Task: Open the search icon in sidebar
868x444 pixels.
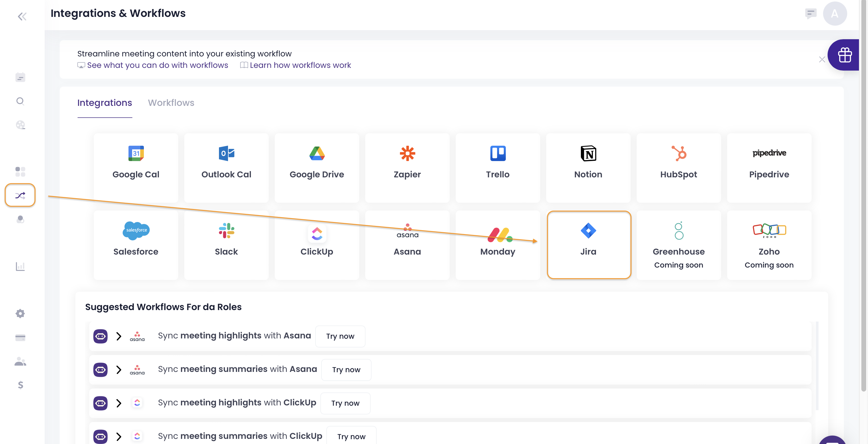Action: pos(20,101)
